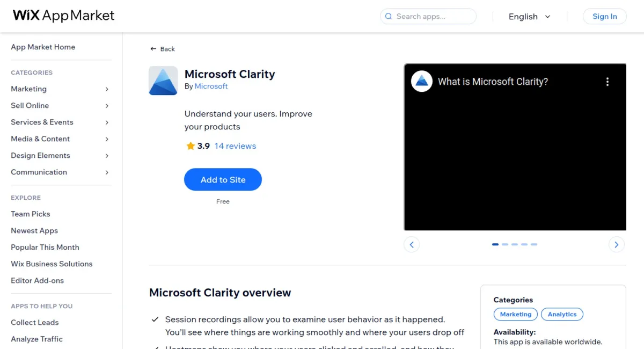The image size is (644, 349).
Task: Open Team Picks
Action: [30, 214]
